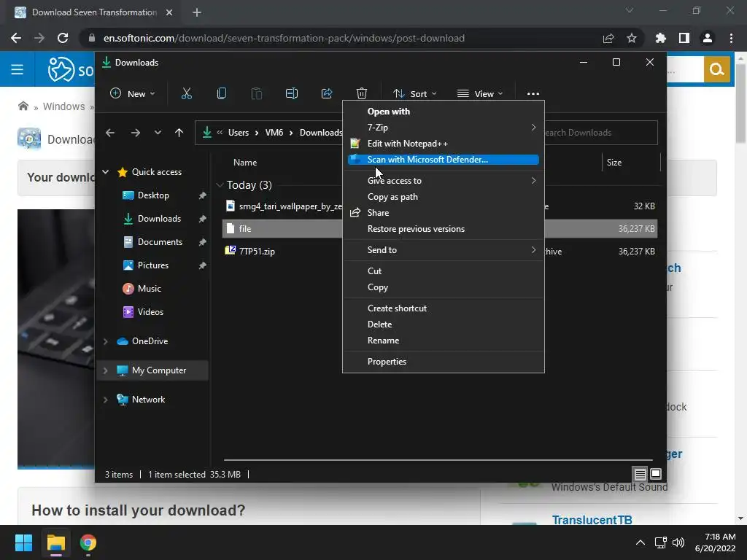Click the Share icon in Explorer toolbar
This screenshot has width=747, height=560.
327,94
